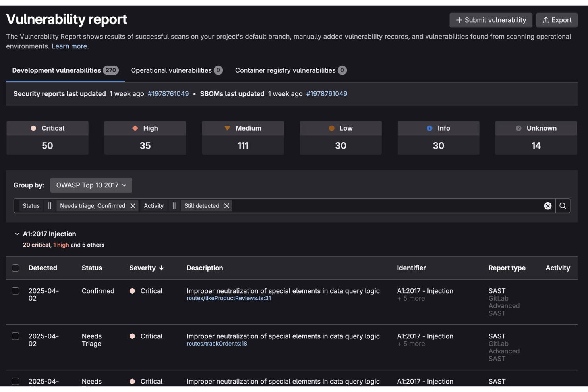
Task: Check the select-all checkbox in the table header
Action: pos(15,268)
